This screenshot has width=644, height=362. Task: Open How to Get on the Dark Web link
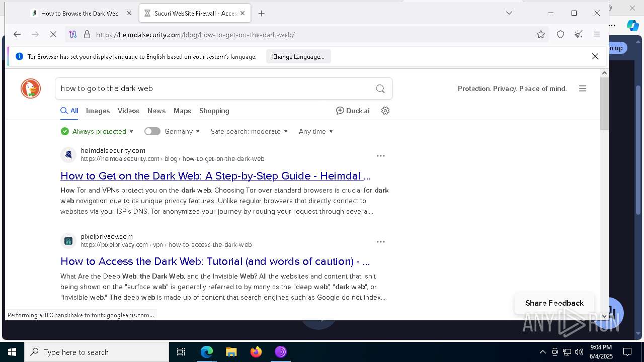(x=215, y=176)
